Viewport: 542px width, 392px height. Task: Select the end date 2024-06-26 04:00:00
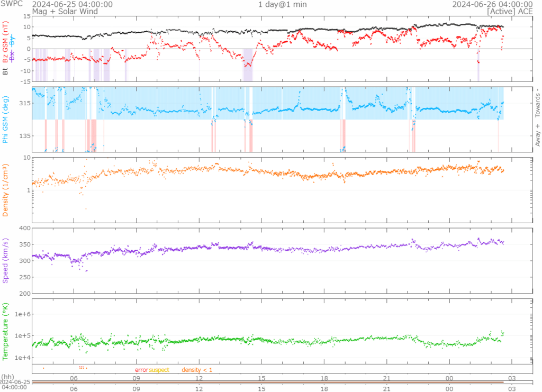click(x=492, y=4)
